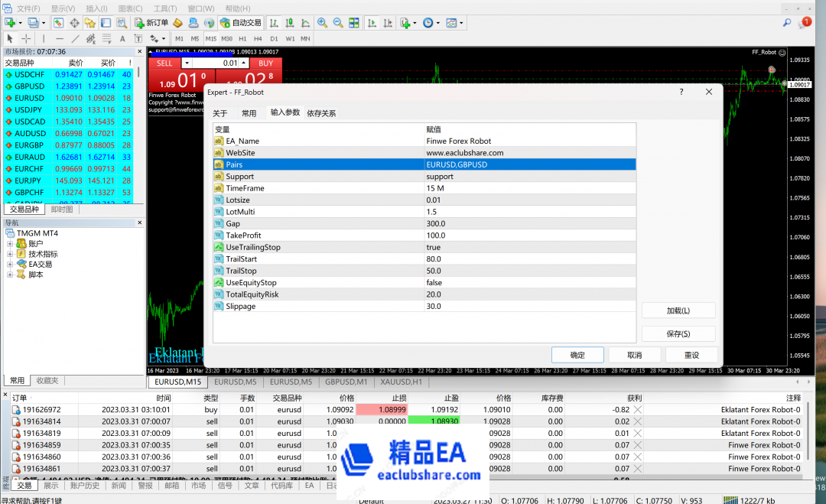Expand the 技术指标 (Indicators) tree node
Viewport: 826px width, 504px height.
tap(10, 254)
